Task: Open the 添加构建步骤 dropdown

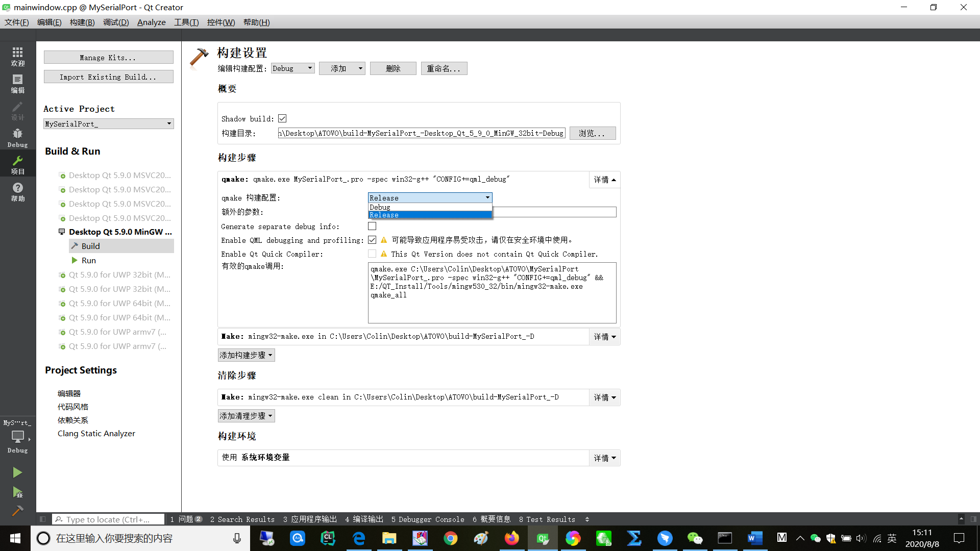Action: pos(246,355)
